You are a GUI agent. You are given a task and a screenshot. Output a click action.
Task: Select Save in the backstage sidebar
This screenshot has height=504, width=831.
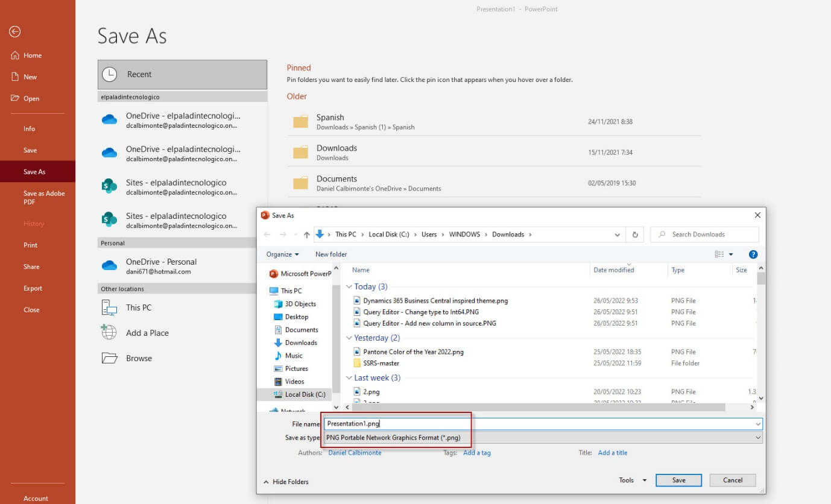[x=30, y=151]
